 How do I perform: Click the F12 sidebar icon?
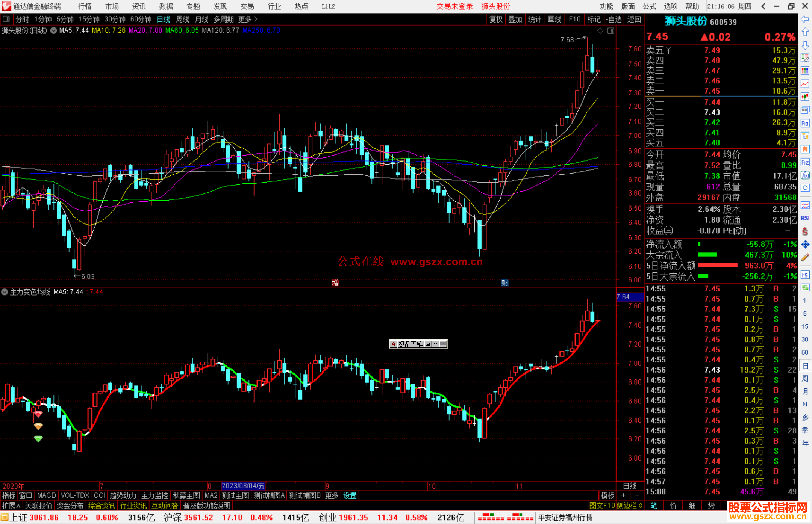(x=805, y=162)
